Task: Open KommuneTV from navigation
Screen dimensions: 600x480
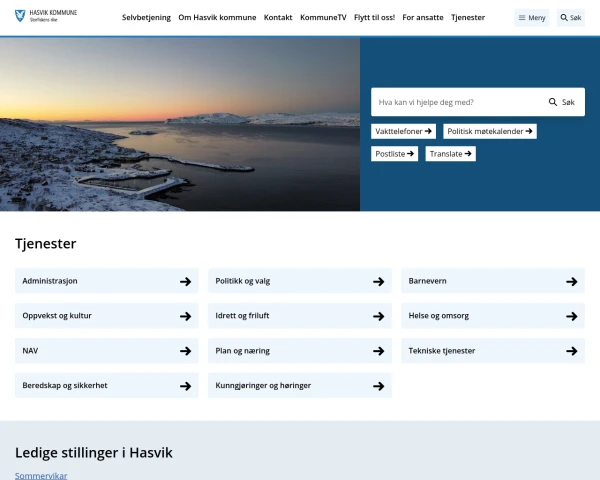Action: point(323,18)
